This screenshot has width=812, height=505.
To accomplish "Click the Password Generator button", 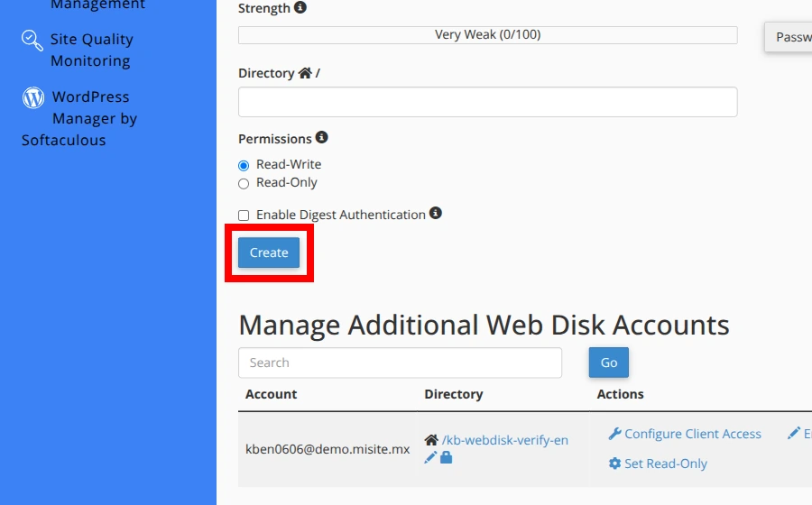I will [789, 37].
